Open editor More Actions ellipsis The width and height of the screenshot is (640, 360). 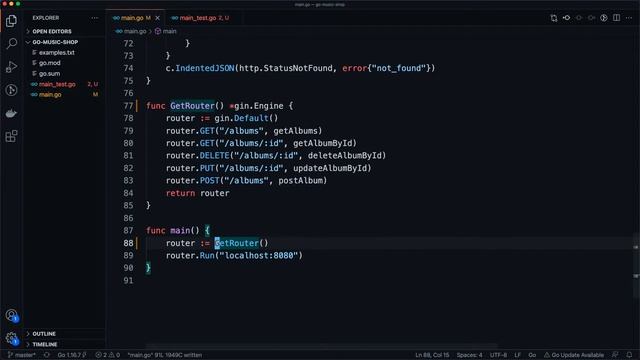[629, 18]
